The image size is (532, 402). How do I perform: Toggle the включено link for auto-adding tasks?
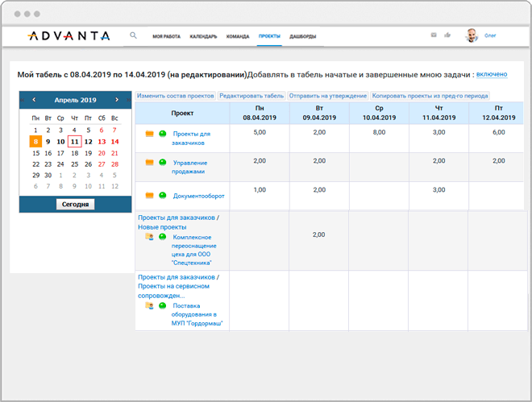(x=492, y=74)
